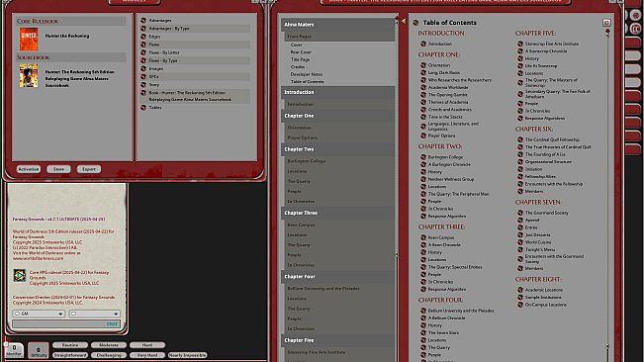Set difficulty to Moderate
Screen dimensions: 644x362
[x=109, y=345]
